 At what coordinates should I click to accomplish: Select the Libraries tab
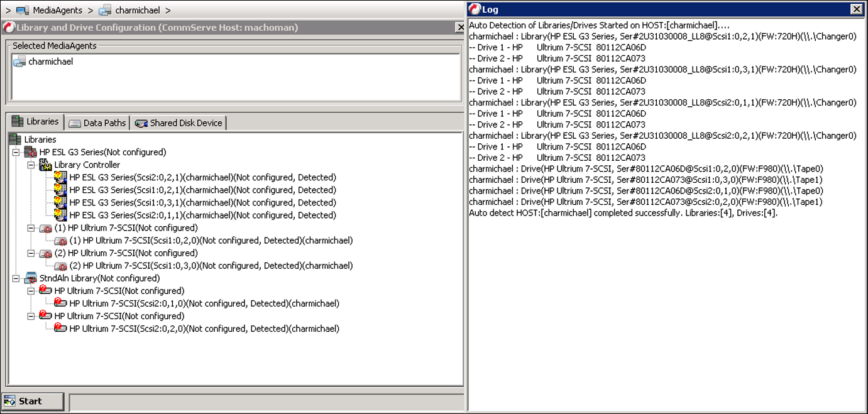36,123
